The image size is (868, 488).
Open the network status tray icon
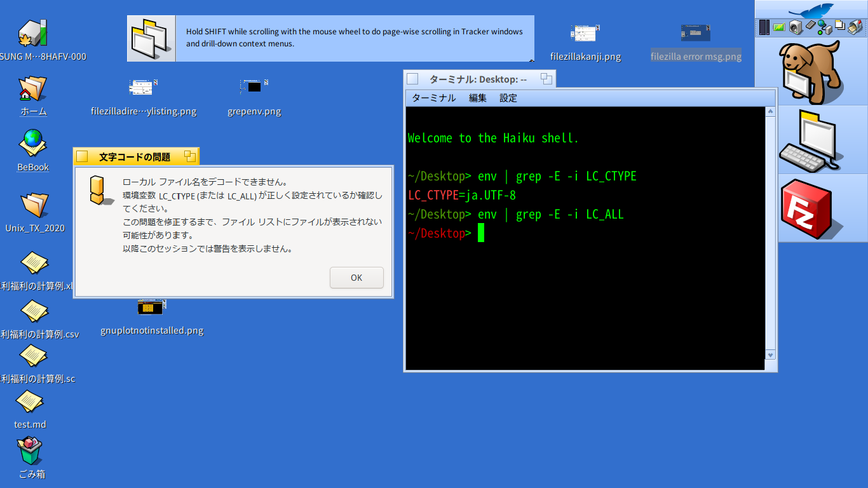tap(824, 27)
